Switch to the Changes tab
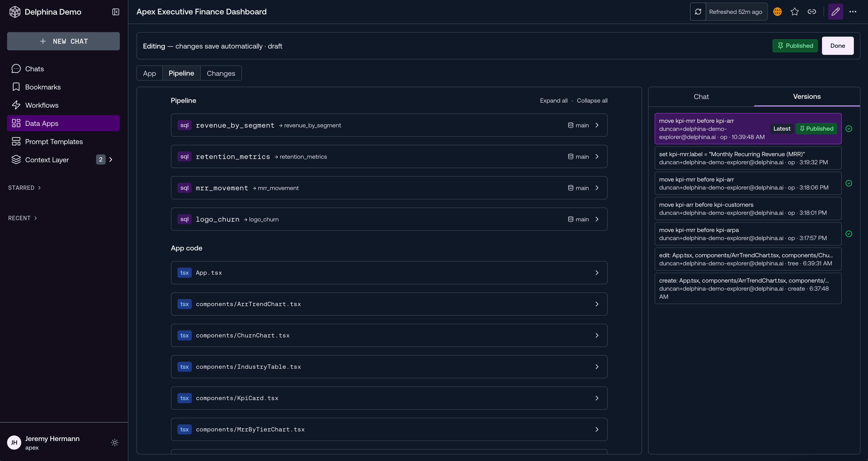Image resolution: width=868 pixels, height=461 pixels. tap(221, 73)
